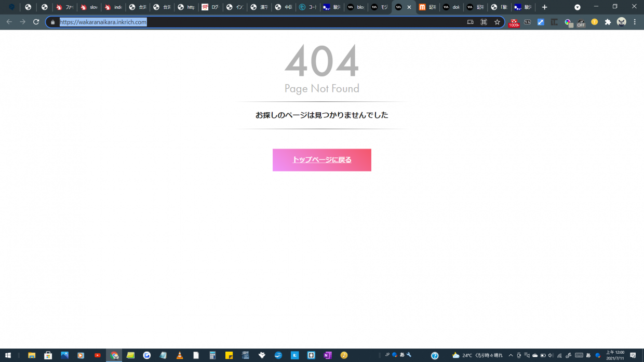Expand the tab search dropdown arrow

click(577, 7)
